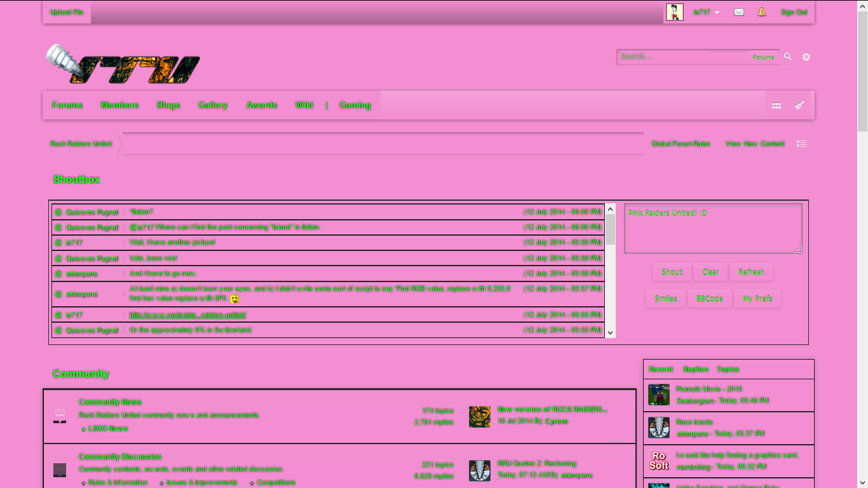Click the search magnifier icon
The width and height of the screenshot is (868, 488).
click(788, 57)
